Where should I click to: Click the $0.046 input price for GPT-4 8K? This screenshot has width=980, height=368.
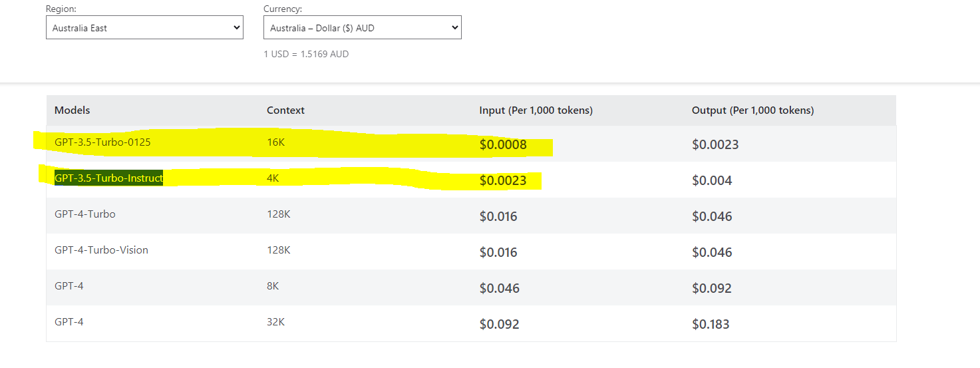500,289
